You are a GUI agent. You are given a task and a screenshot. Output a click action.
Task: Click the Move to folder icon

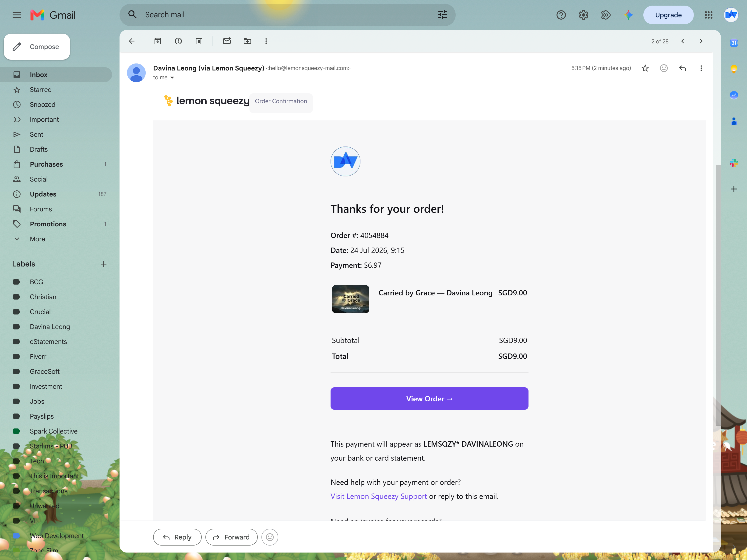click(x=247, y=41)
